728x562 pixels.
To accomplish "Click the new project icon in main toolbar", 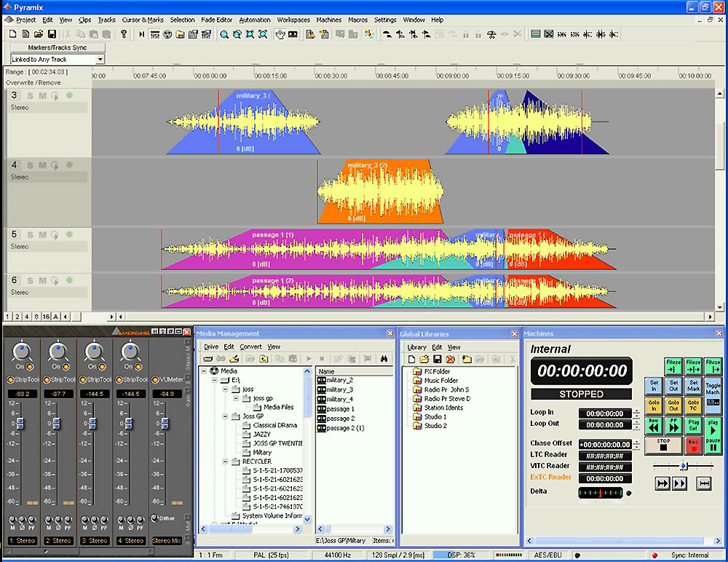I will (x=13, y=34).
